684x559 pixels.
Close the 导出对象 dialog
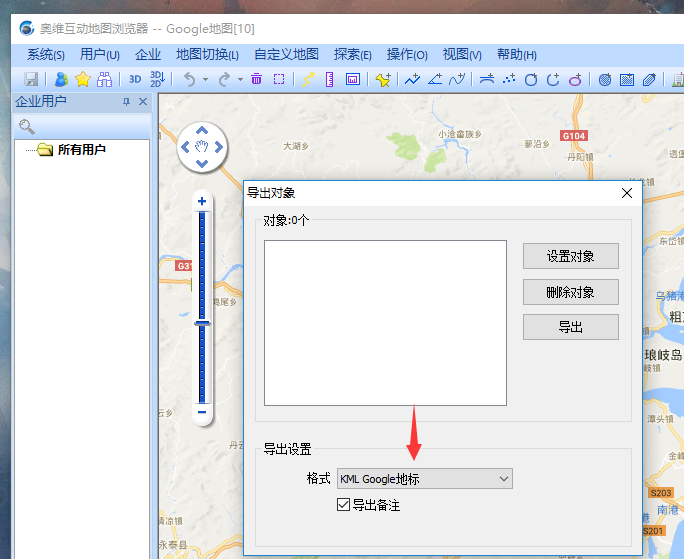click(627, 193)
